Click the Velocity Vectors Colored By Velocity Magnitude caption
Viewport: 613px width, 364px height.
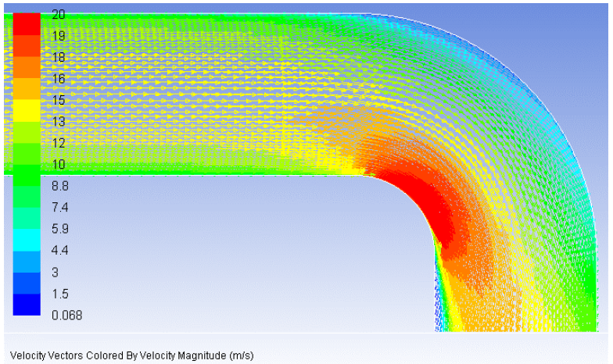131,356
